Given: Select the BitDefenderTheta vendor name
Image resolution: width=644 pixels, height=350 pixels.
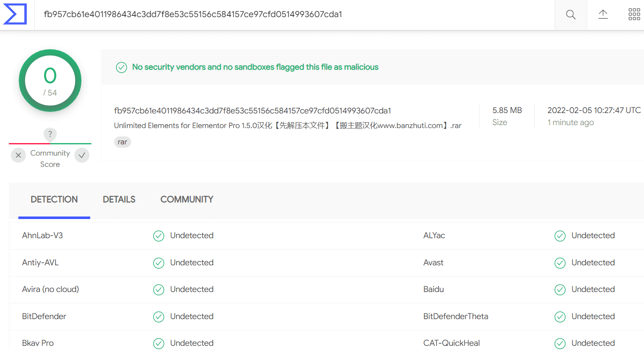Looking at the screenshot, I should pos(456,317).
